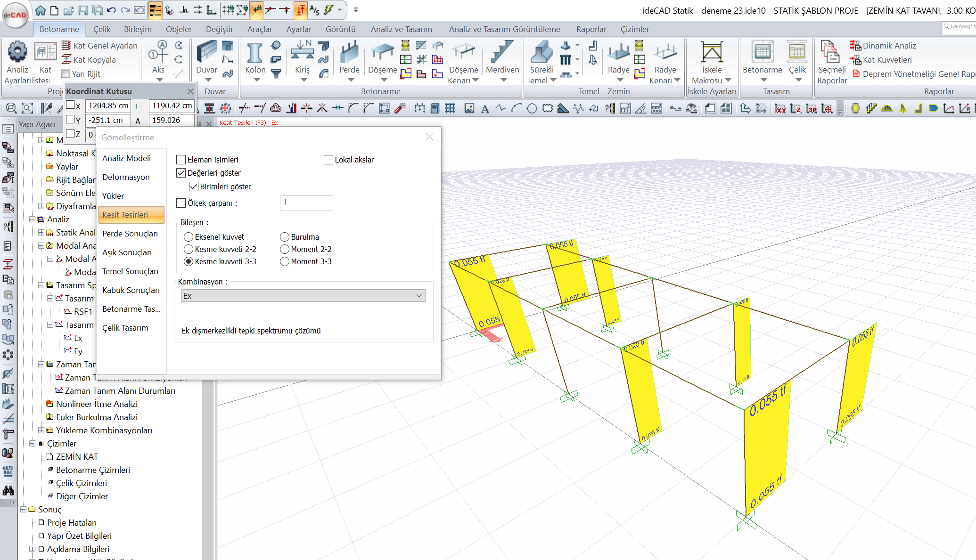Screen dimensions: 976x560
Task: Collapse the Sonuç tree node
Action: (x=23, y=510)
